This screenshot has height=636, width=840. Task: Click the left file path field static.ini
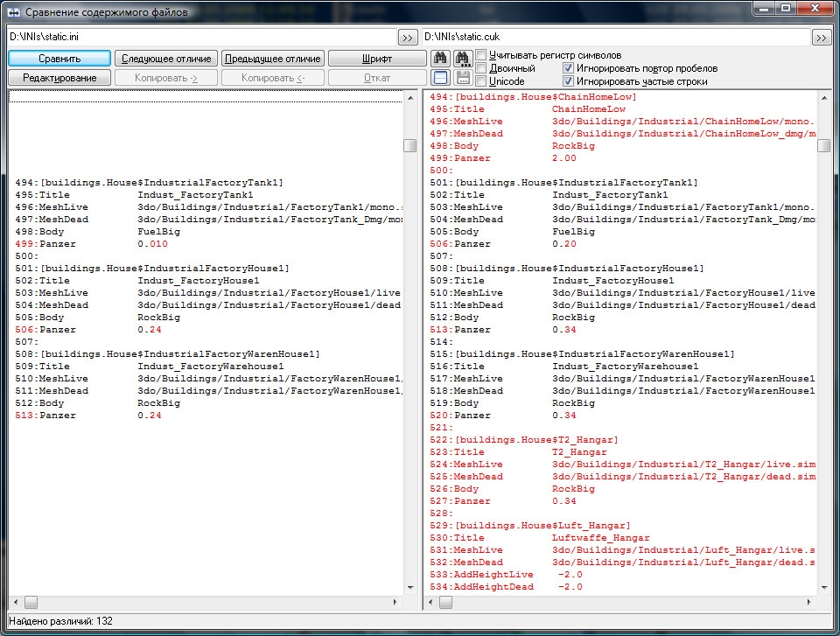tap(202, 37)
